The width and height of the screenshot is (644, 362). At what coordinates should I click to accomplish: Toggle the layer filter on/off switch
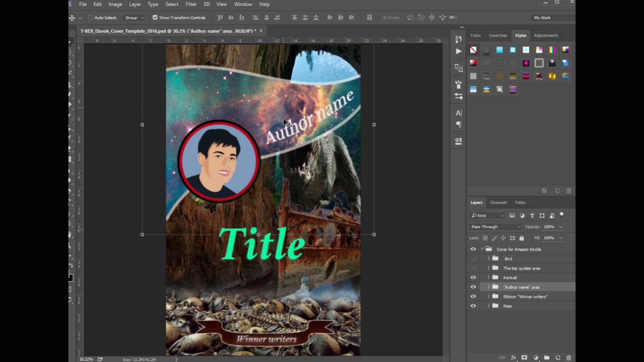[x=561, y=215]
